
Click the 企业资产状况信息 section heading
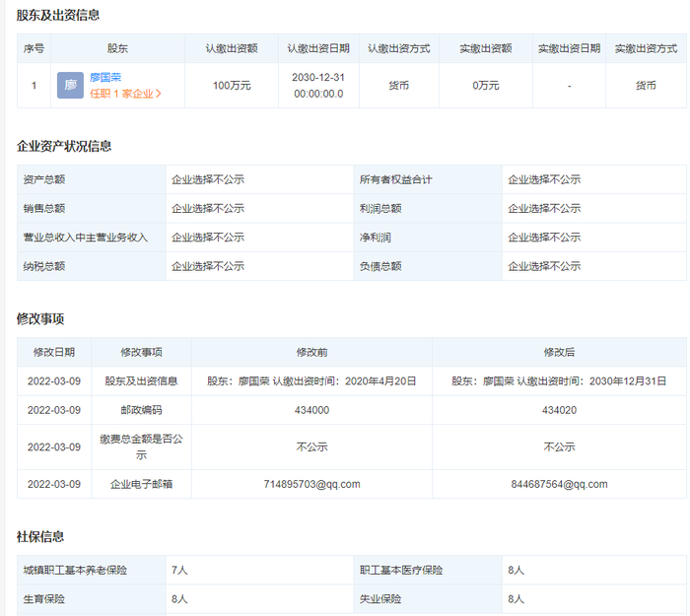click(x=64, y=146)
